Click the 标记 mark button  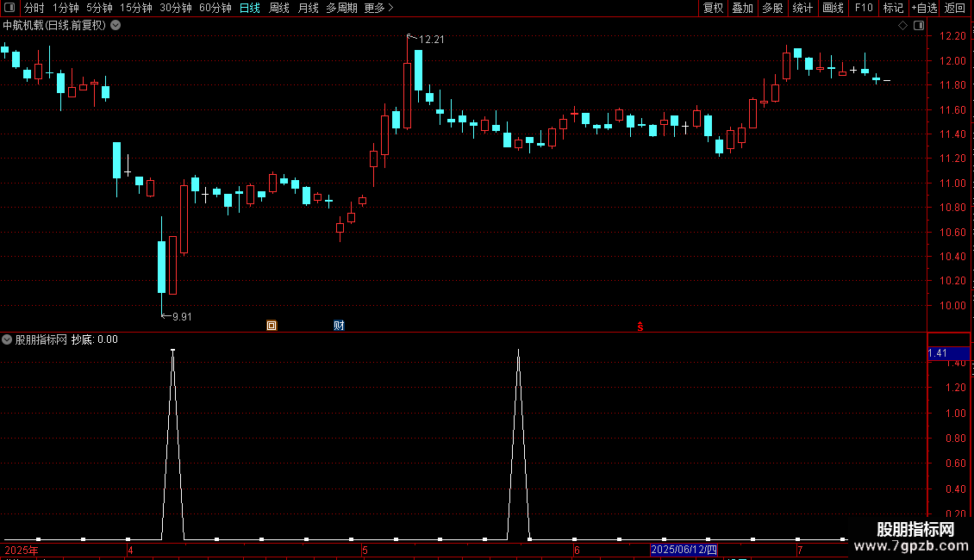pos(893,8)
